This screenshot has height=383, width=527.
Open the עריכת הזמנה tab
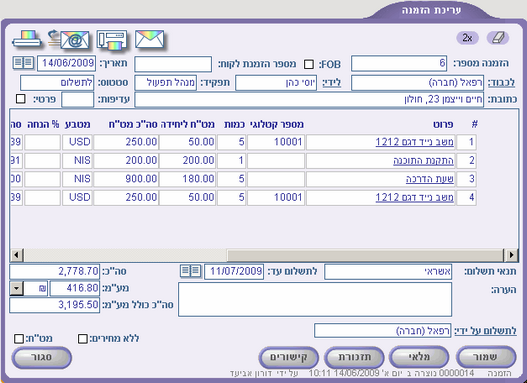(431, 10)
